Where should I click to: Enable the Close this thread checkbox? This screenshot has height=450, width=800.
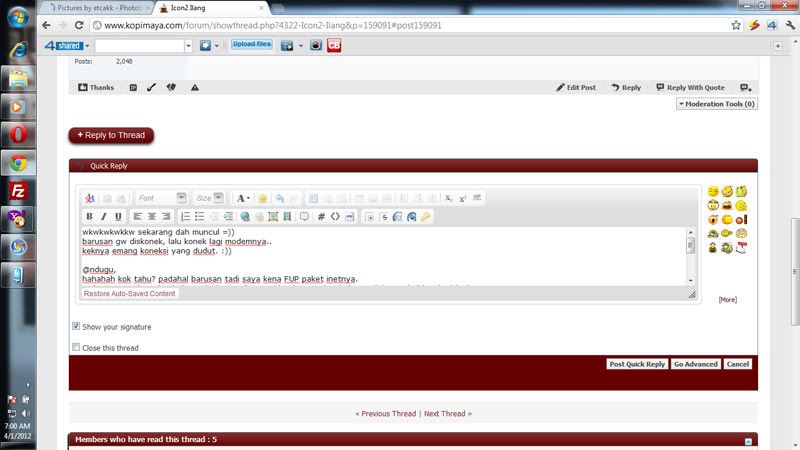pyautogui.click(x=76, y=348)
